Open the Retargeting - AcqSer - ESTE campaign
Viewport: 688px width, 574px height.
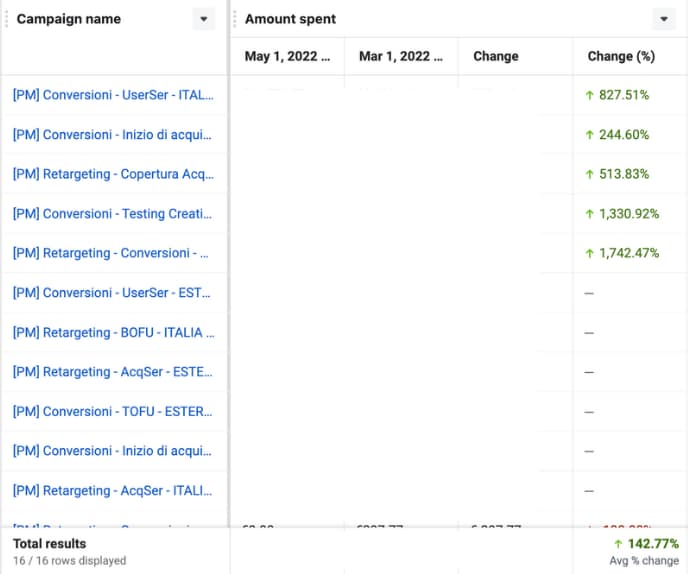tap(113, 372)
